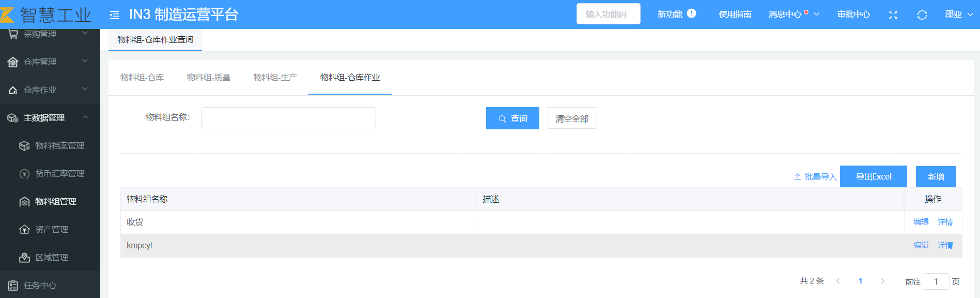Open the 邵亚 user dropdown
This screenshot has width=980, height=298.
coord(958,14)
